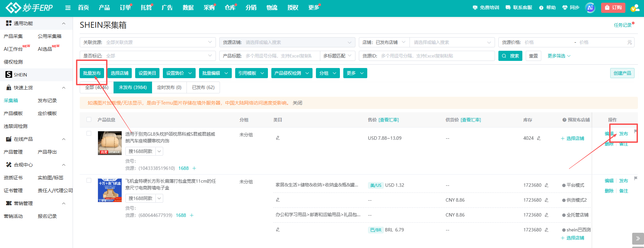This screenshot has height=248, width=644.
Task: Switch to the 已发布 (62) tab
Action: coord(203,87)
